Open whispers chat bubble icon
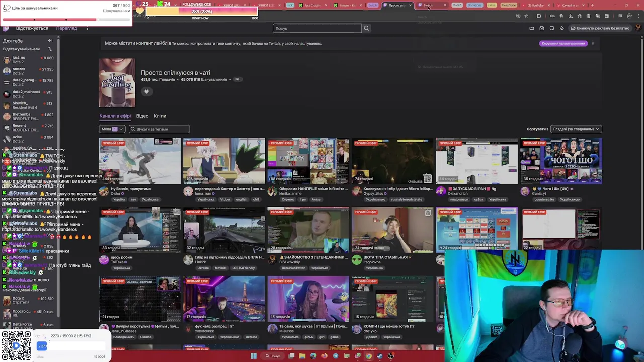The image size is (644, 362). pos(552,28)
